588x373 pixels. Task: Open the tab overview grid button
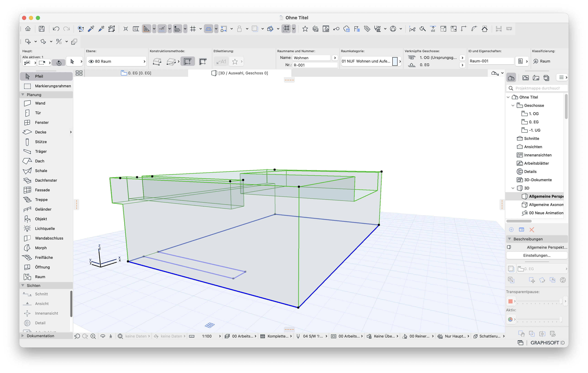tap(79, 73)
